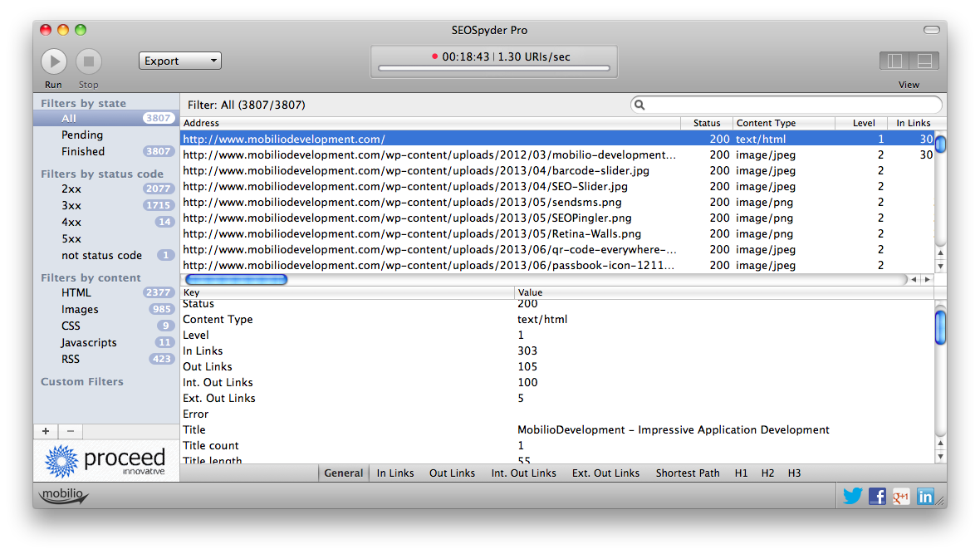Sort table by the Level column header

click(x=861, y=123)
